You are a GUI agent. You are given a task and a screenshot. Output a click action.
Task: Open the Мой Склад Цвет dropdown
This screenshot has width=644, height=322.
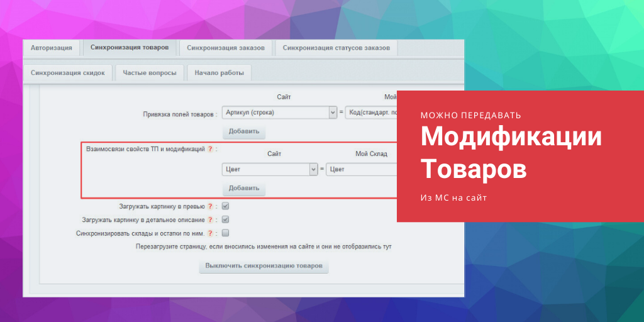[361, 169]
